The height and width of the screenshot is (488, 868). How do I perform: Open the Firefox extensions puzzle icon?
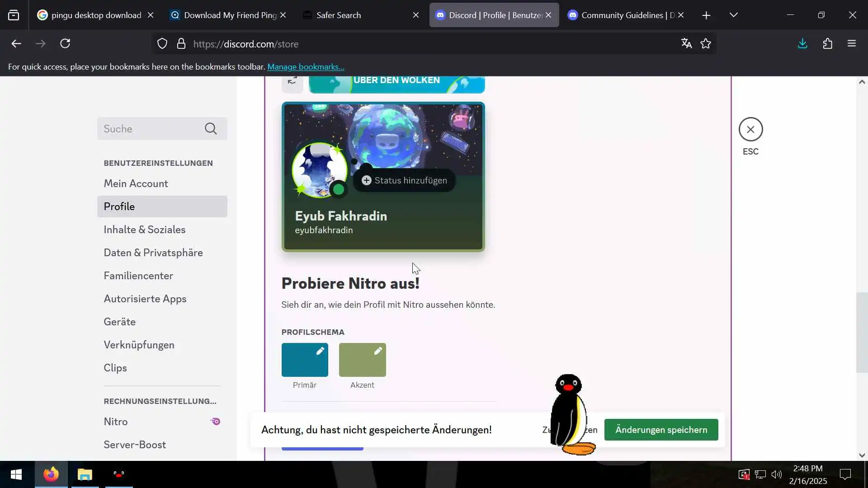tap(827, 44)
